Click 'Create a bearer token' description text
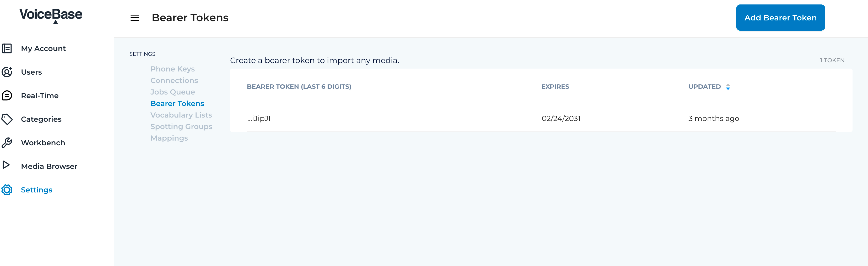Image resolution: width=868 pixels, height=266 pixels. click(314, 60)
